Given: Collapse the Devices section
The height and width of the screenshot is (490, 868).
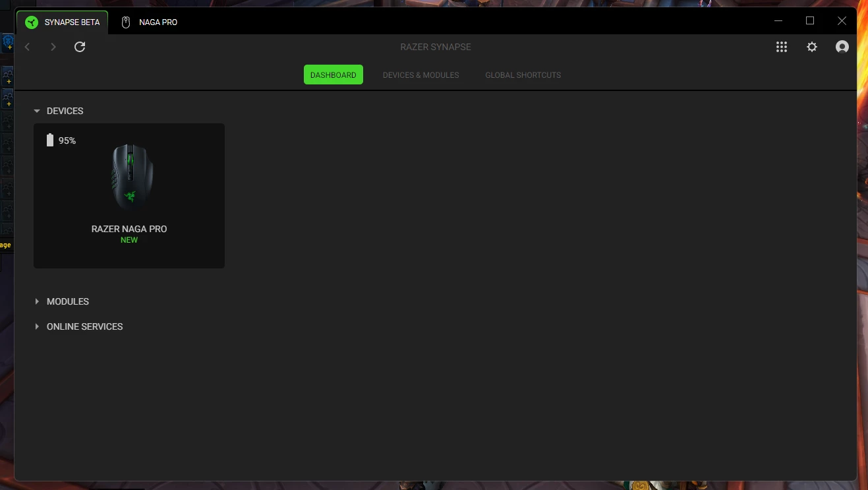Looking at the screenshot, I should pos(37,111).
